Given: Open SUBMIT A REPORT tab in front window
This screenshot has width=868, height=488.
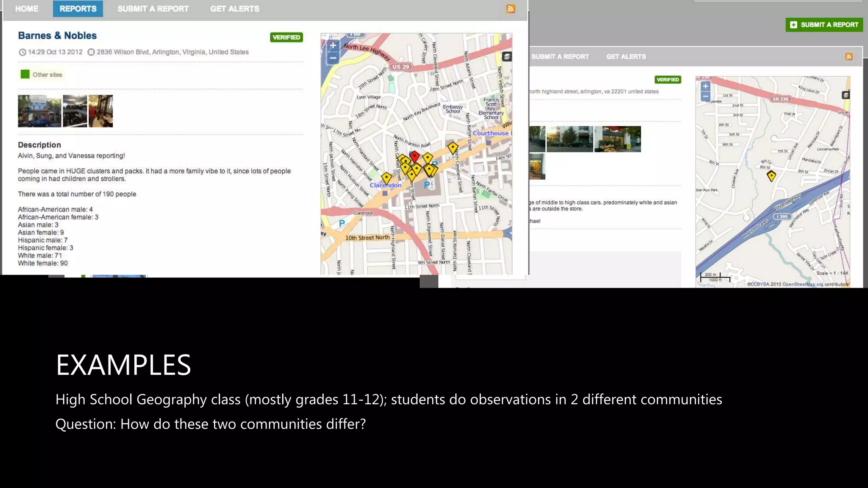Looking at the screenshot, I should (153, 8).
